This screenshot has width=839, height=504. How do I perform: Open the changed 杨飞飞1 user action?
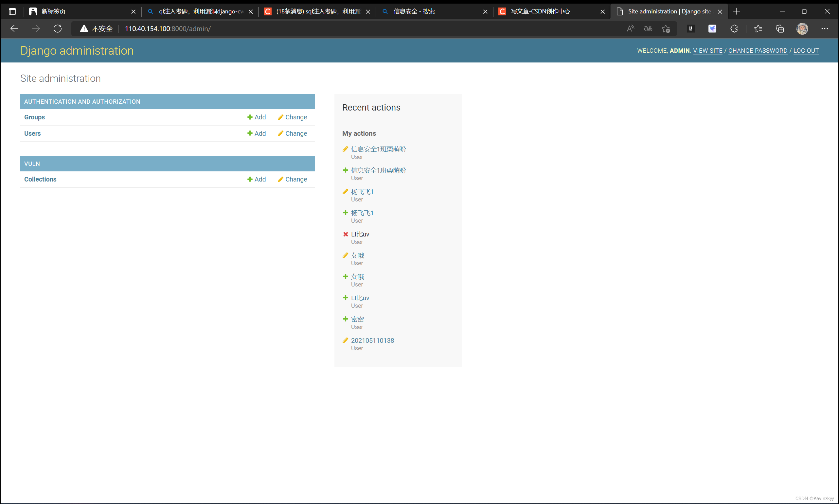click(x=362, y=192)
